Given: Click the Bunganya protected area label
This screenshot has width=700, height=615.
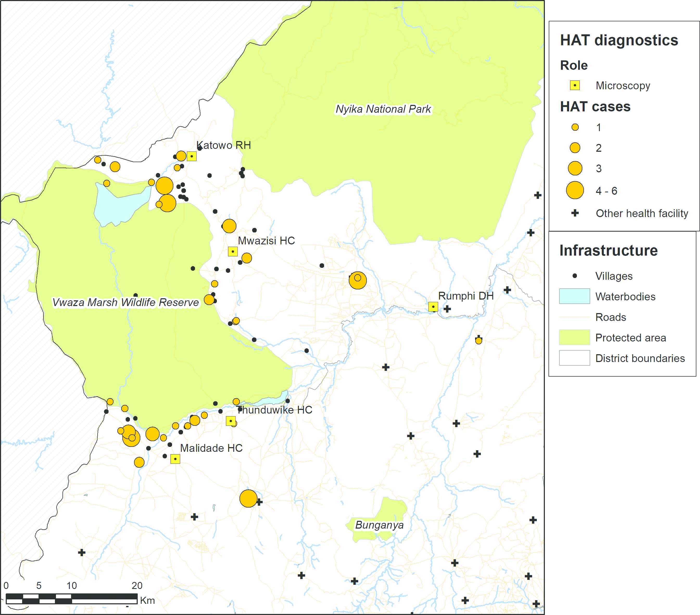Looking at the screenshot, I should click(x=380, y=525).
